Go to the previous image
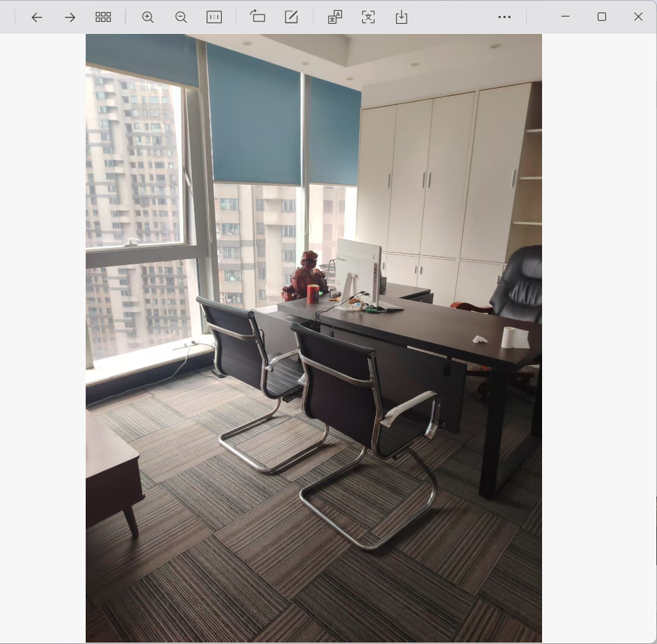The height and width of the screenshot is (644, 657). 37,17
